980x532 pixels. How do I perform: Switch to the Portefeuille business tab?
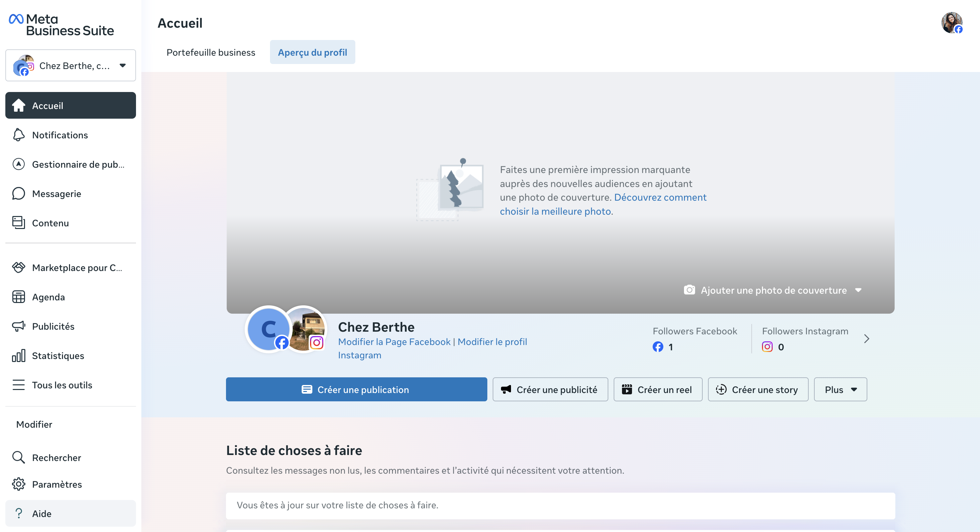[x=211, y=53]
